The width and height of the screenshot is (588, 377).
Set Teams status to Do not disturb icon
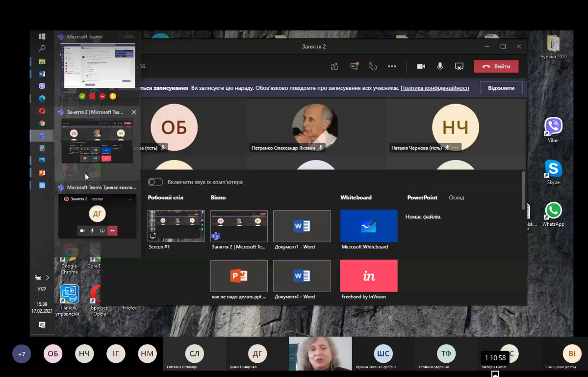[102, 97]
